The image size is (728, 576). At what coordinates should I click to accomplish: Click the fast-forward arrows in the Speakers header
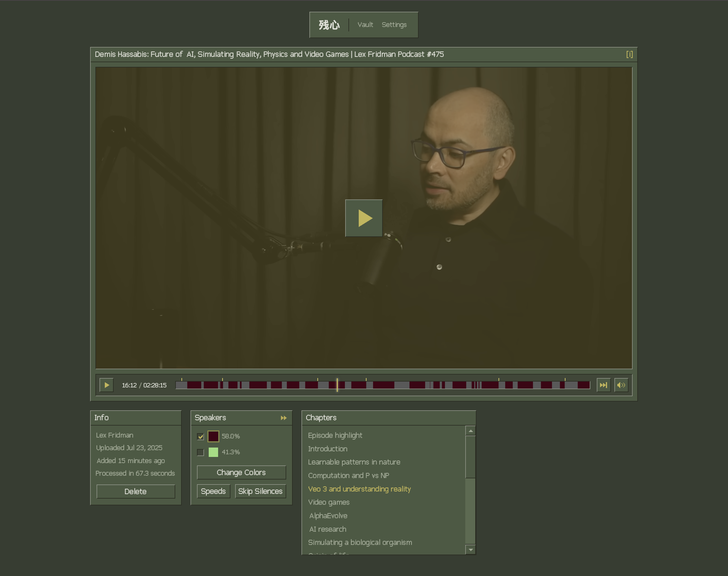284,418
